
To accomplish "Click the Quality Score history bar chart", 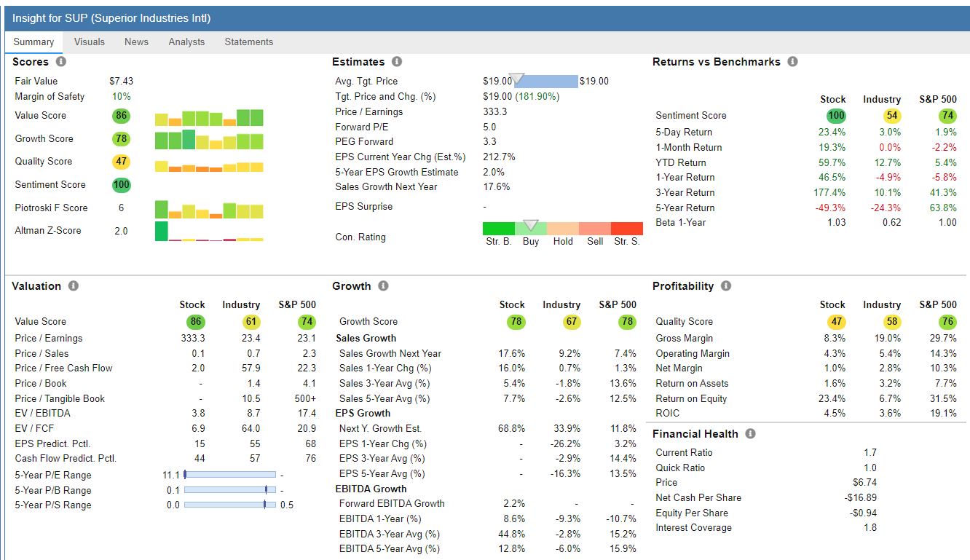I will tap(210, 167).
